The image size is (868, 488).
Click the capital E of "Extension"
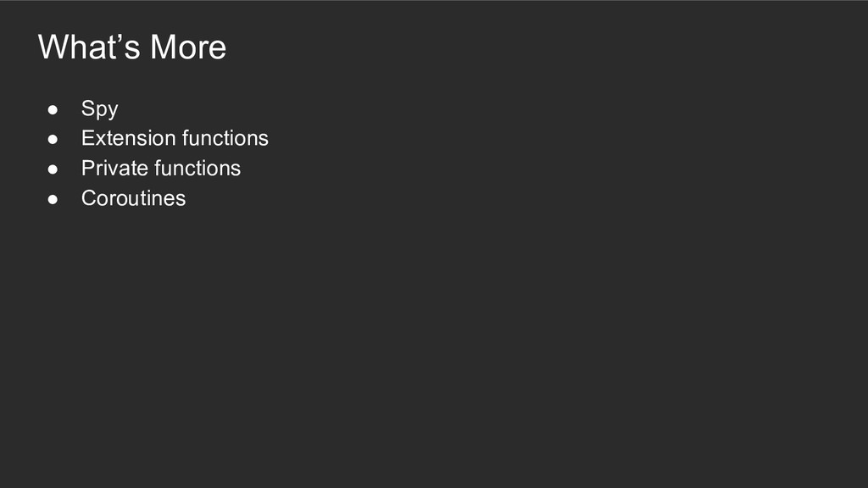pyautogui.click(x=87, y=138)
